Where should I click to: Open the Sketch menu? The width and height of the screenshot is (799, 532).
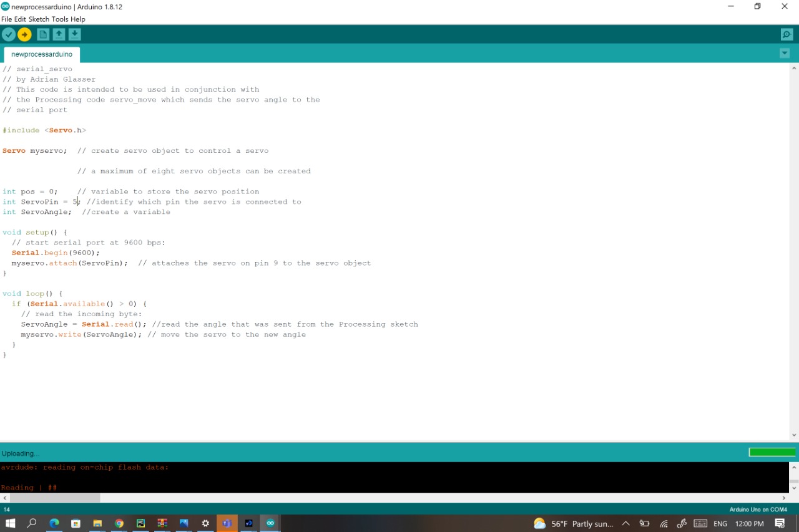click(39, 19)
